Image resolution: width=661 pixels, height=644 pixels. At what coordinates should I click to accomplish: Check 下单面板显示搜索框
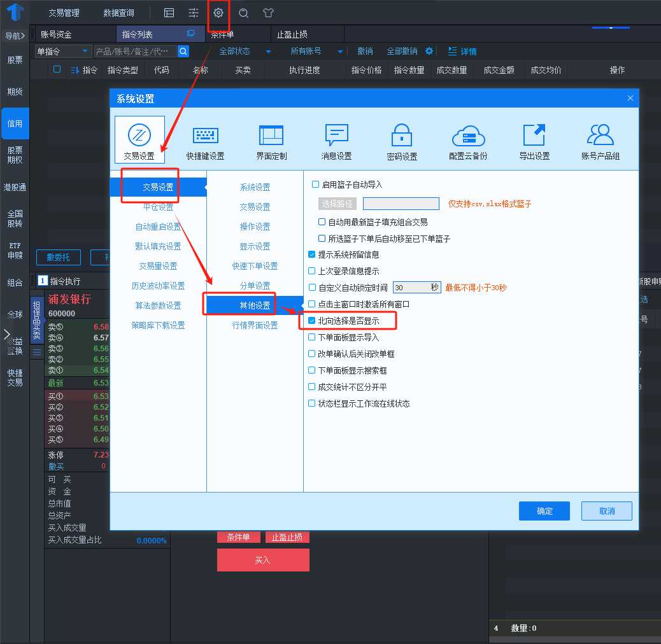click(312, 370)
